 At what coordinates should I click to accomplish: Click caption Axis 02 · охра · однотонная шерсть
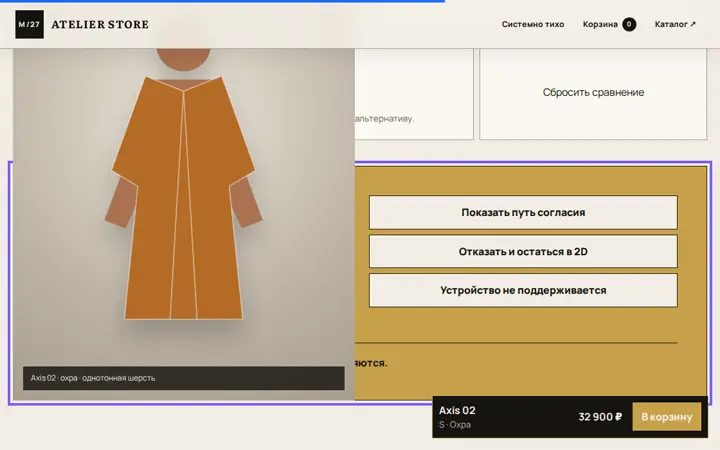point(184,378)
